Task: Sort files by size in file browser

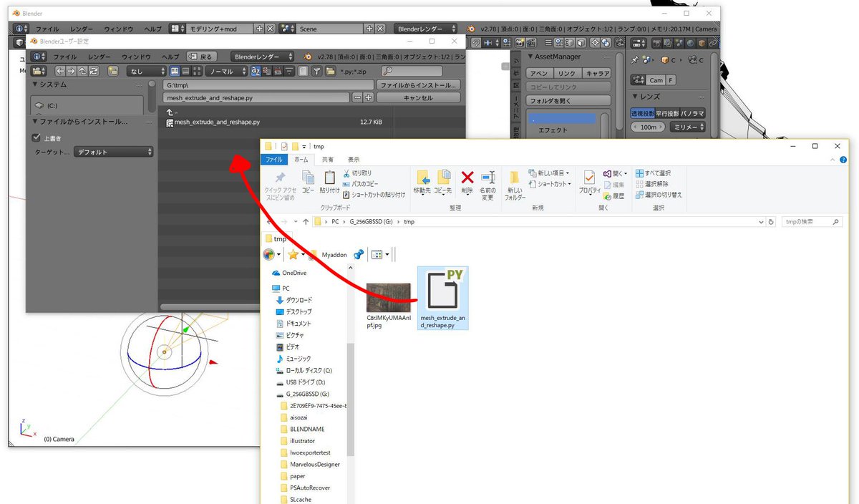Action: point(290,71)
